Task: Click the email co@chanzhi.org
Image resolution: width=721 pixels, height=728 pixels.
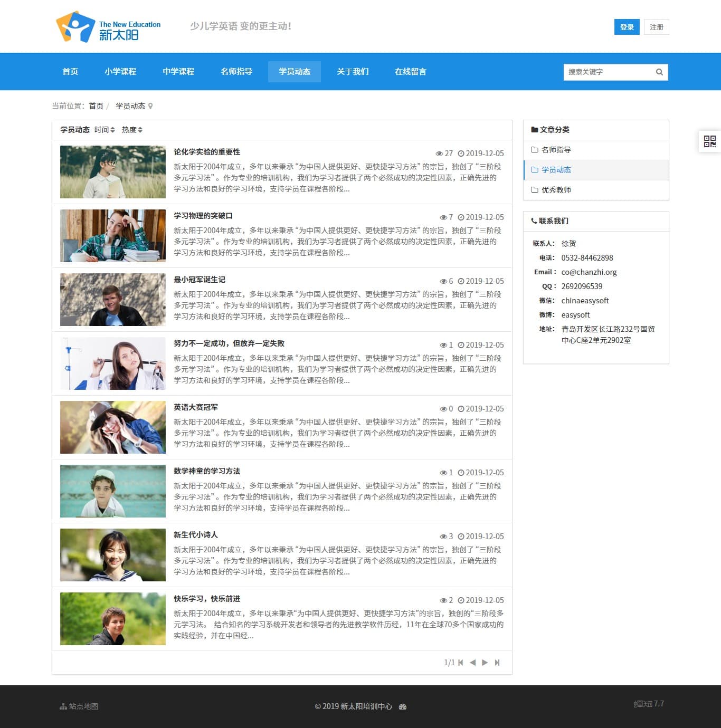Action: tap(589, 272)
